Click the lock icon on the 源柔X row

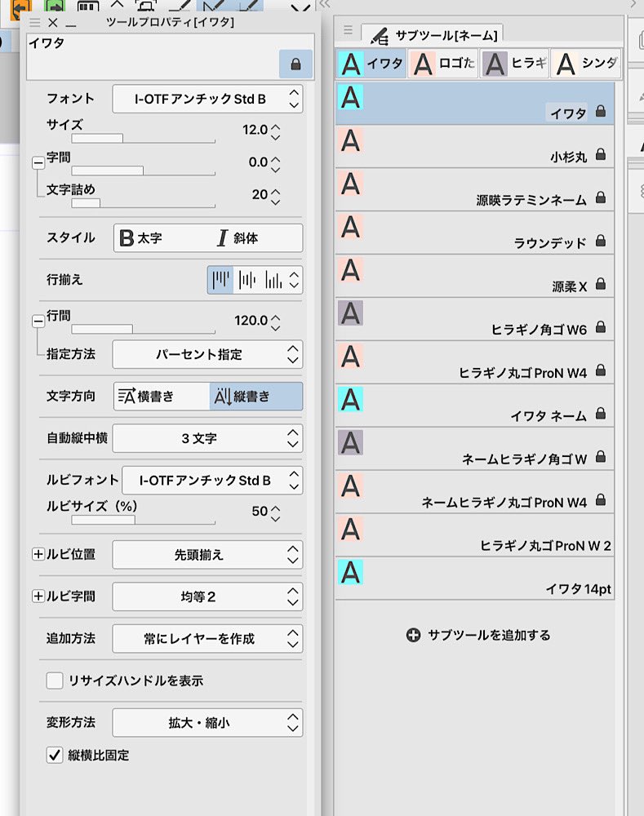tap(600, 284)
